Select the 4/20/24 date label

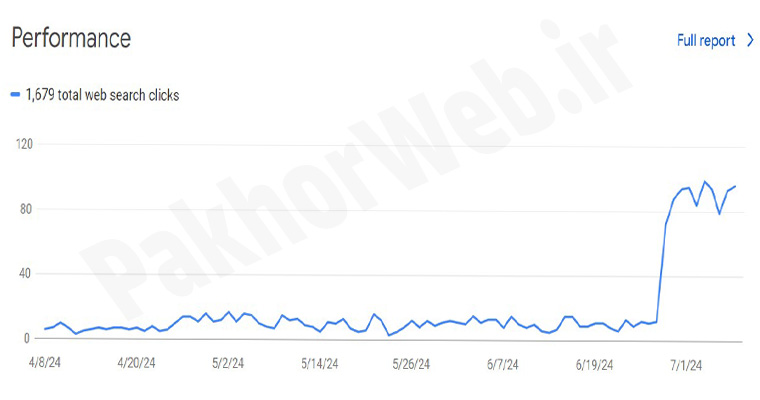pyautogui.click(x=136, y=364)
